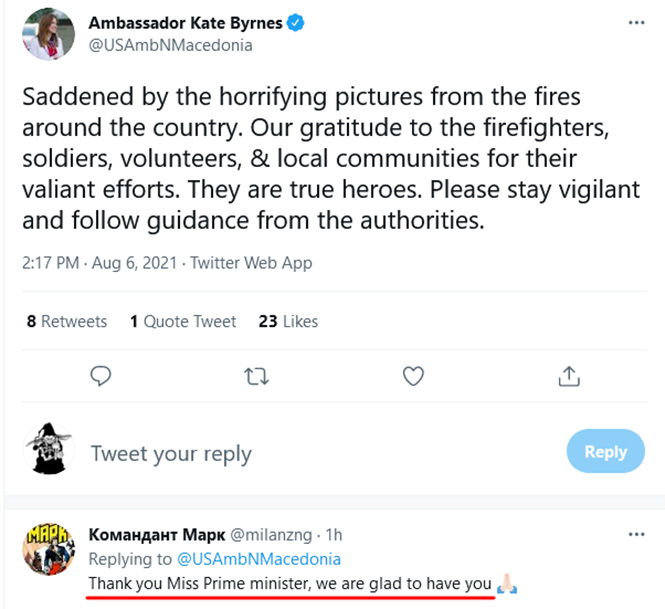Open Ambassador Kate Byrnes profile photo
Viewport: 665px width, 609px height.
(48, 34)
